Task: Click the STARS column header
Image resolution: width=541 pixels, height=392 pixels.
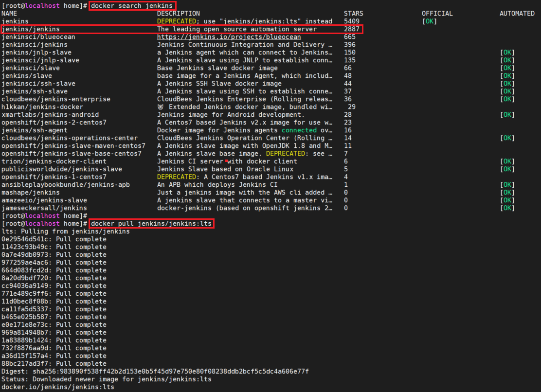Action: pyautogui.click(x=353, y=14)
